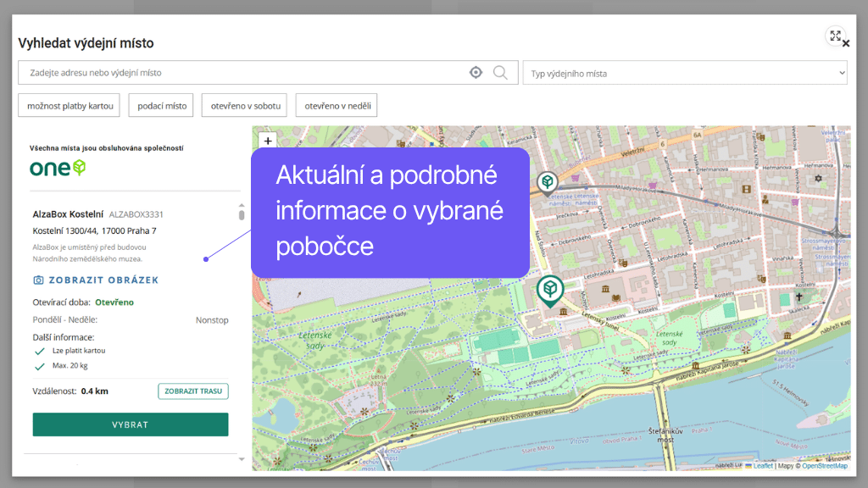Image resolution: width=868 pixels, height=488 pixels.
Task: Click the ZOBRAZIT TRASU button
Action: click(192, 391)
